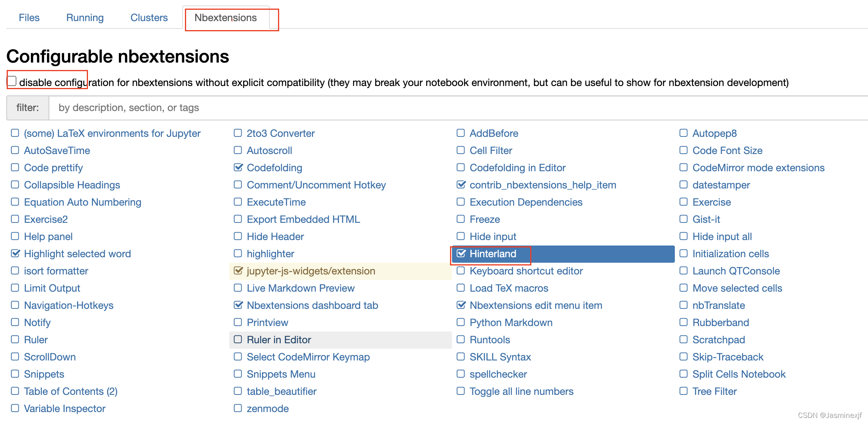This screenshot has height=423, width=868.
Task: Check the Variable Inspector checkbox
Action: point(15,408)
